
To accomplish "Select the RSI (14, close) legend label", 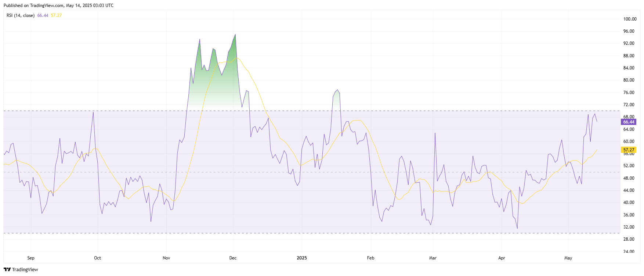I will pos(21,15).
